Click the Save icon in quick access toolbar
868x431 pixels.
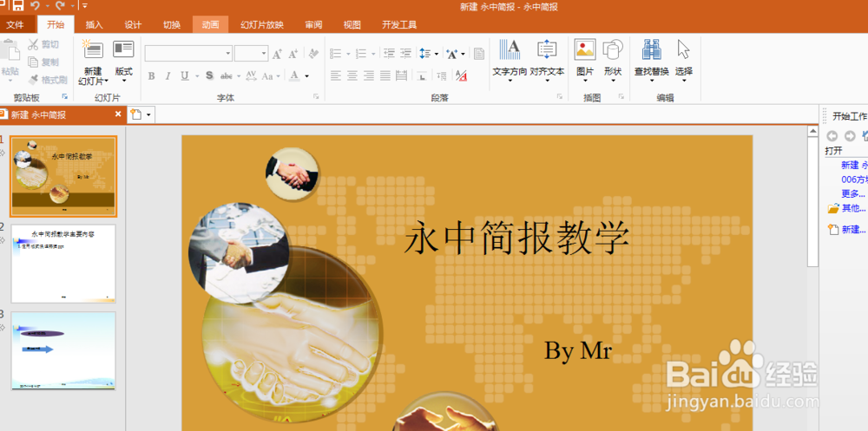pyautogui.click(x=18, y=5)
